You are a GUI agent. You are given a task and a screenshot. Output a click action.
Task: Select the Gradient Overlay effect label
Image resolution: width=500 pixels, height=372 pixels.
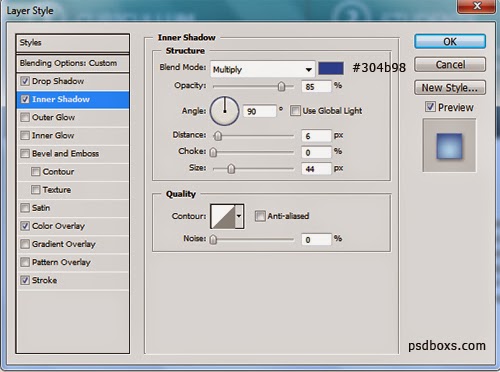click(64, 244)
